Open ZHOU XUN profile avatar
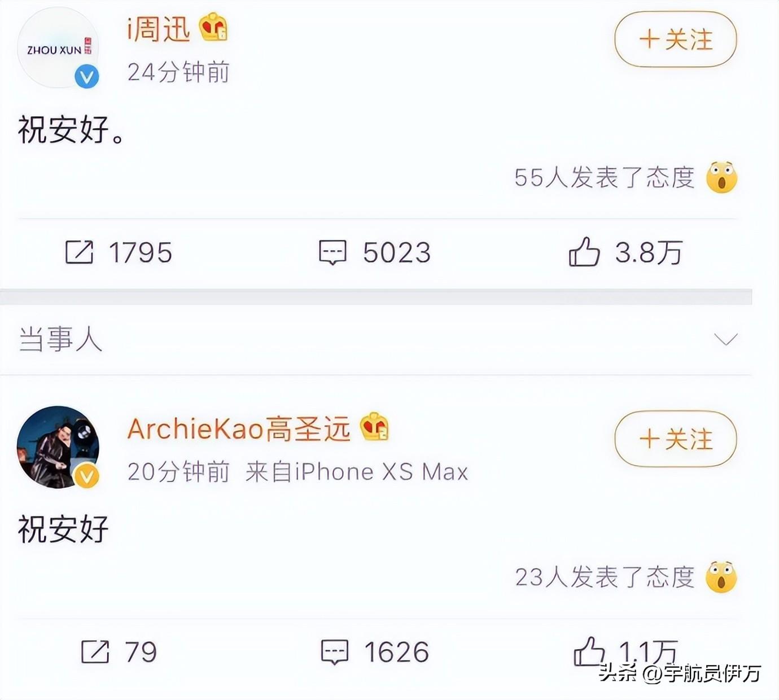Screen dimensions: 779x700 (58, 48)
